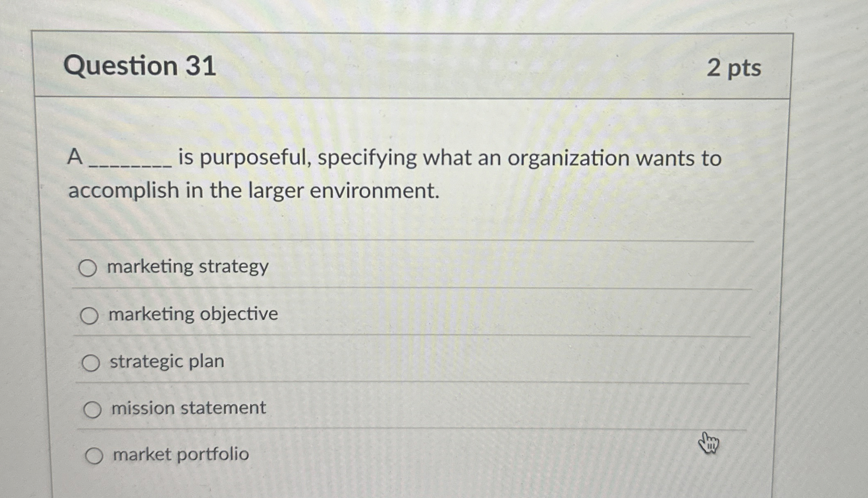Select the market portfolio radio button
This screenshot has height=498, width=868.
click(94, 455)
